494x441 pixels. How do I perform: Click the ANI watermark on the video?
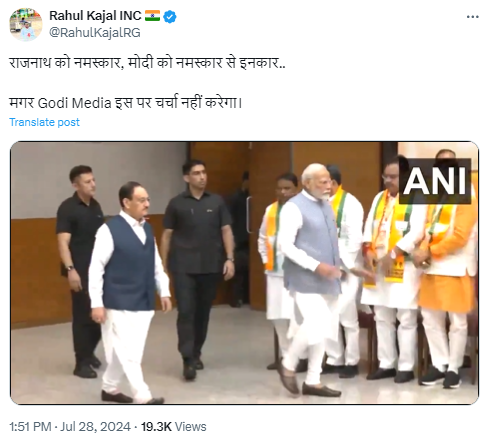(x=435, y=181)
